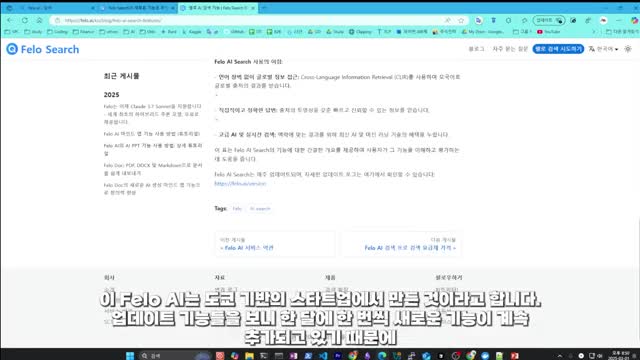Open 블로그 nav link

(x=476, y=49)
